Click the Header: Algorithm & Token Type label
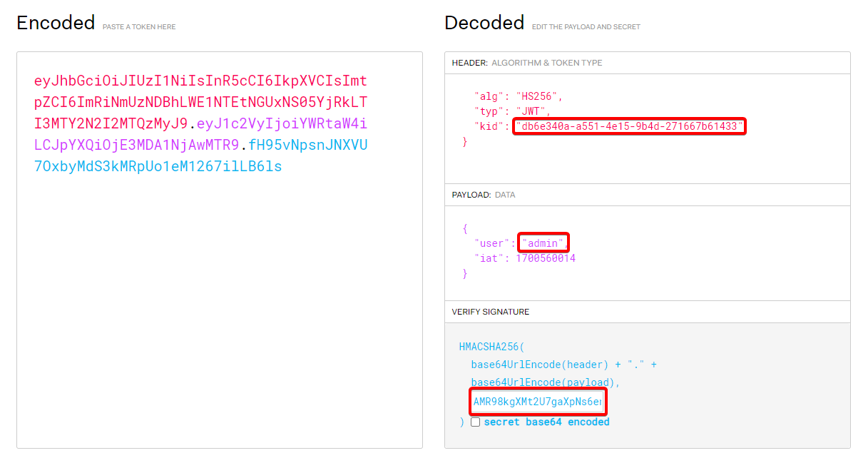This screenshot has height=453, width=868. coord(526,63)
